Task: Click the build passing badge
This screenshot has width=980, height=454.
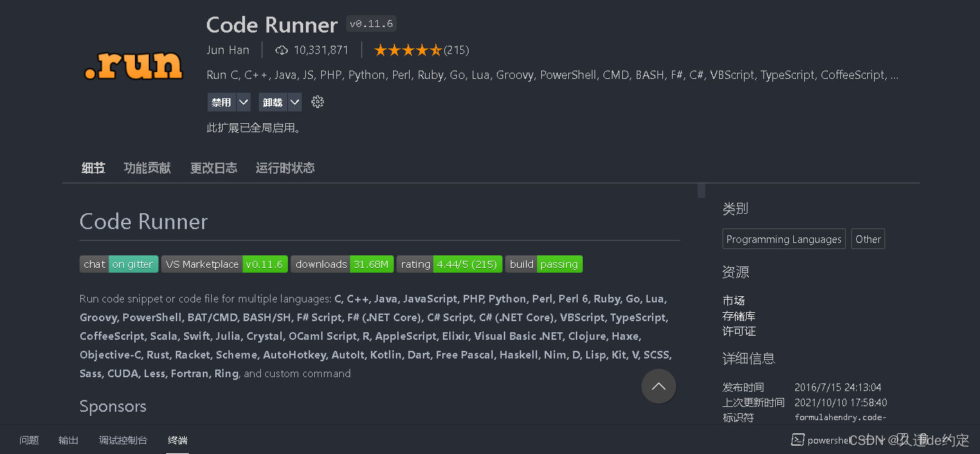Action: [544, 264]
